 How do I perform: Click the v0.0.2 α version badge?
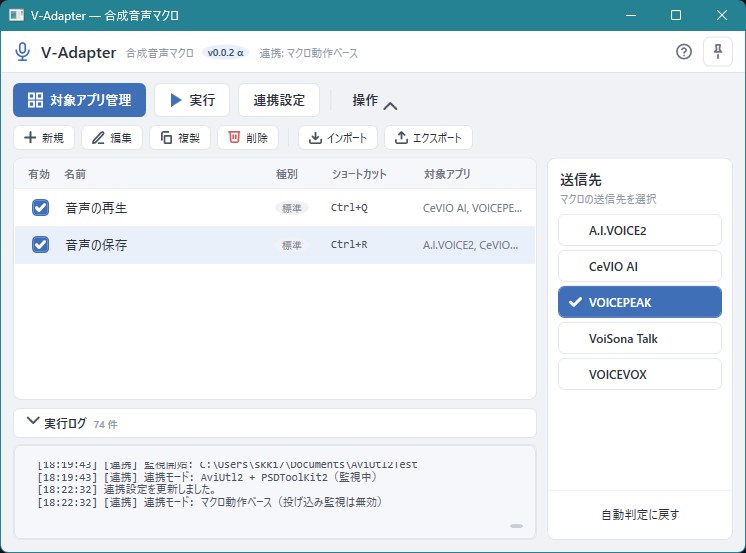tap(226, 53)
